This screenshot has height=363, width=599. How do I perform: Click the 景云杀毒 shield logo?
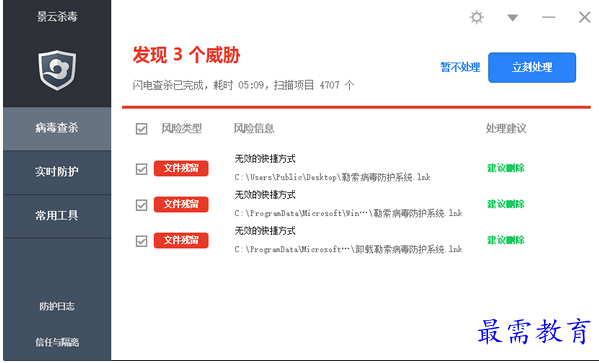[57, 70]
